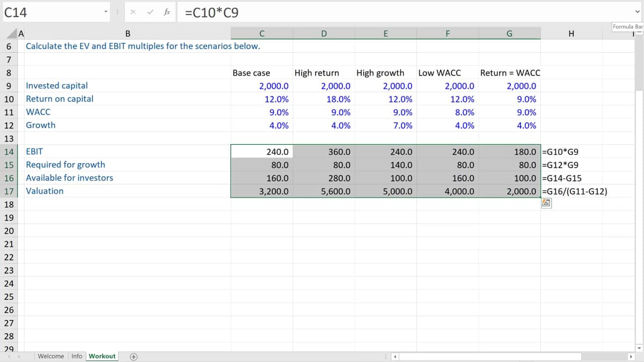
Task: Click the 'WACC' row label cell
Action: 127,112
